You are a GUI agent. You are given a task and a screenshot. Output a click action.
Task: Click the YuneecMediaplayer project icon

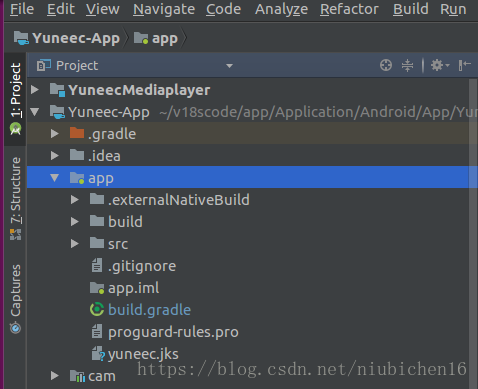(x=57, y=90)
